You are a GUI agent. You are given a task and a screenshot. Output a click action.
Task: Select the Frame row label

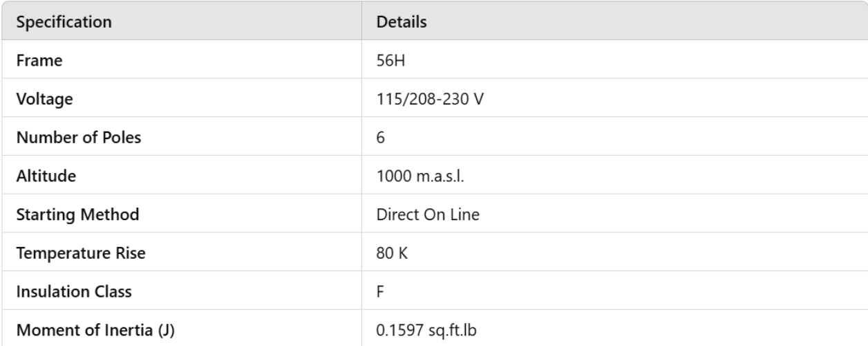click(39, 61)
